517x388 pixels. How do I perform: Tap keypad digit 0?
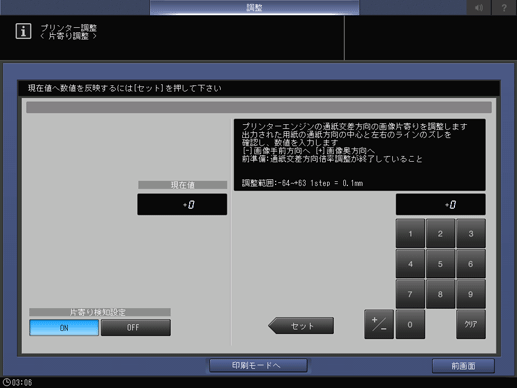410,324
